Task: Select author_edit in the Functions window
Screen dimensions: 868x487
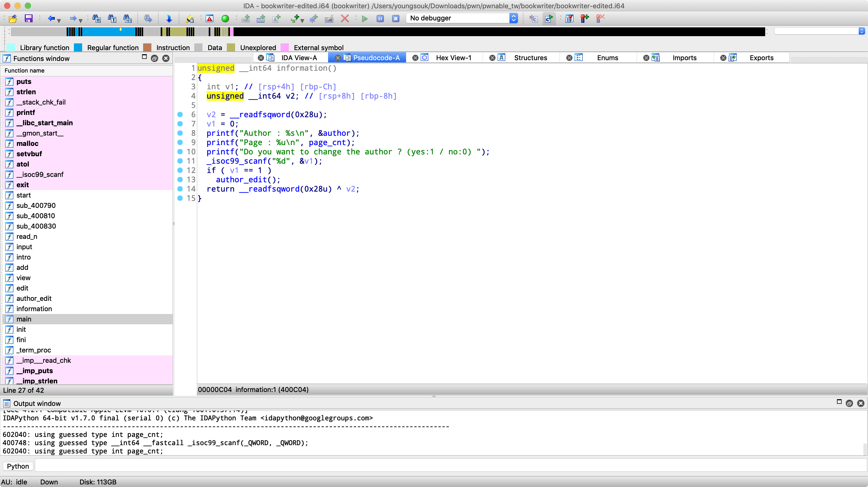Action: pos(34,299)
